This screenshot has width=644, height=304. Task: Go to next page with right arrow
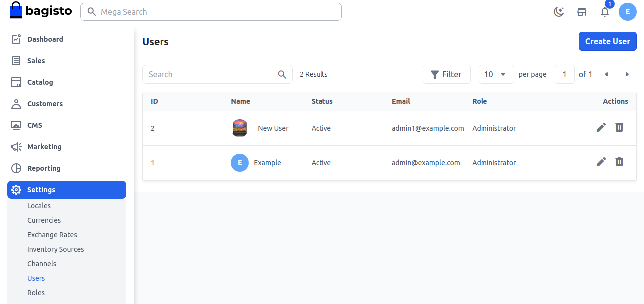627,74
